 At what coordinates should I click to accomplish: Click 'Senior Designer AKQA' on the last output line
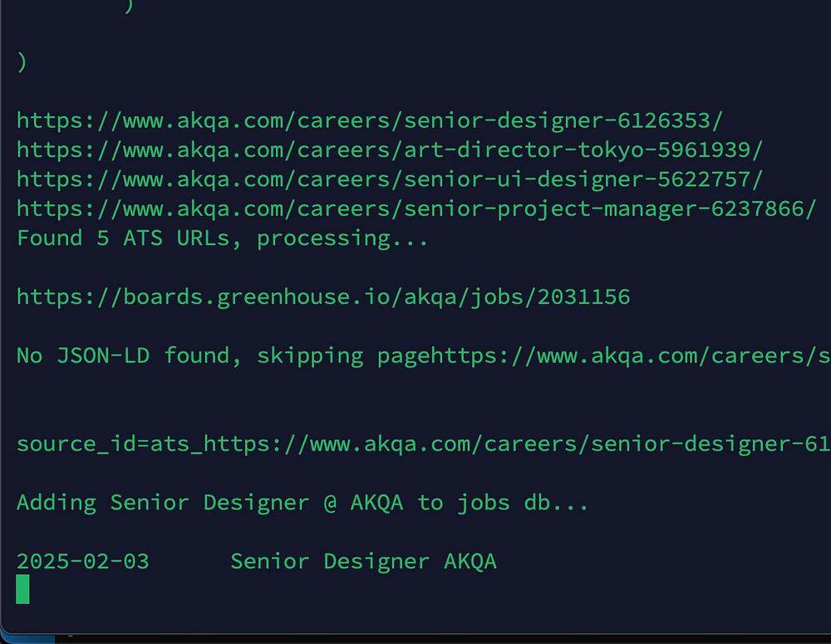pos(363,562)
